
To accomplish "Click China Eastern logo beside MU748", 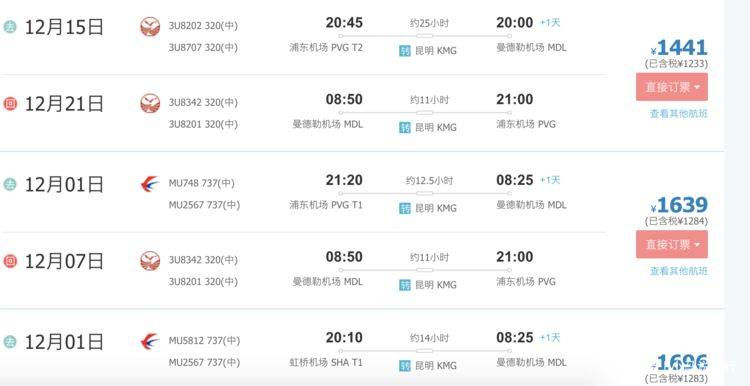I will click(x=150, y=184).
